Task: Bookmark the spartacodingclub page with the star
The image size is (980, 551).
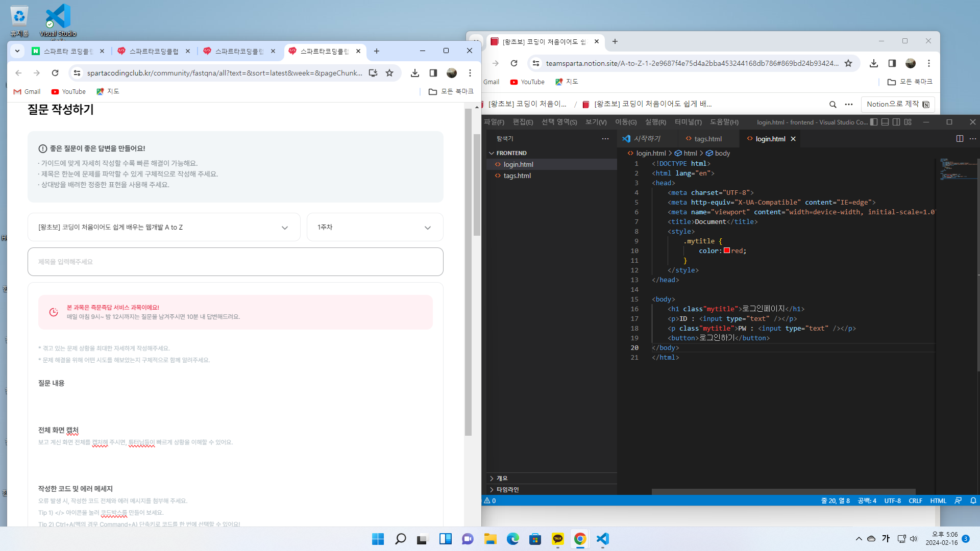Action: tap(389, 73)
